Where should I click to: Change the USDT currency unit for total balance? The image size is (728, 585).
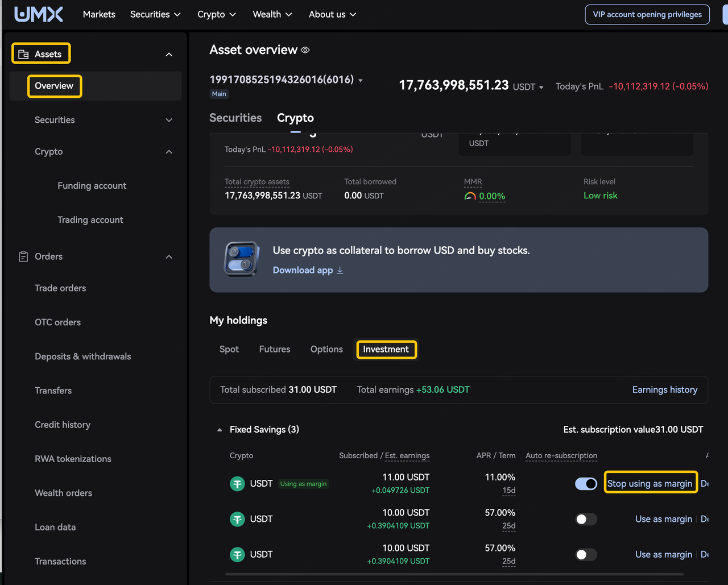(529, 87)
